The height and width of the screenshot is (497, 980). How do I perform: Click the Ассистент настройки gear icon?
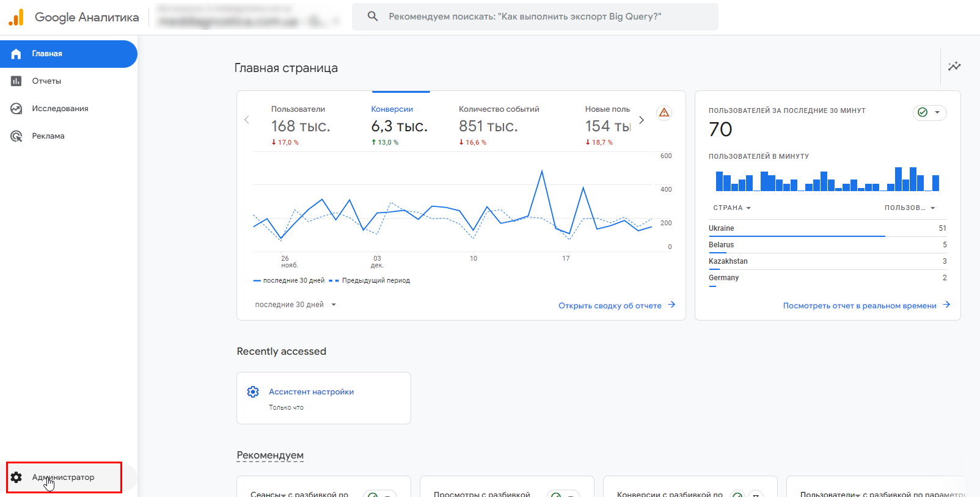click(x=253, y=392)
